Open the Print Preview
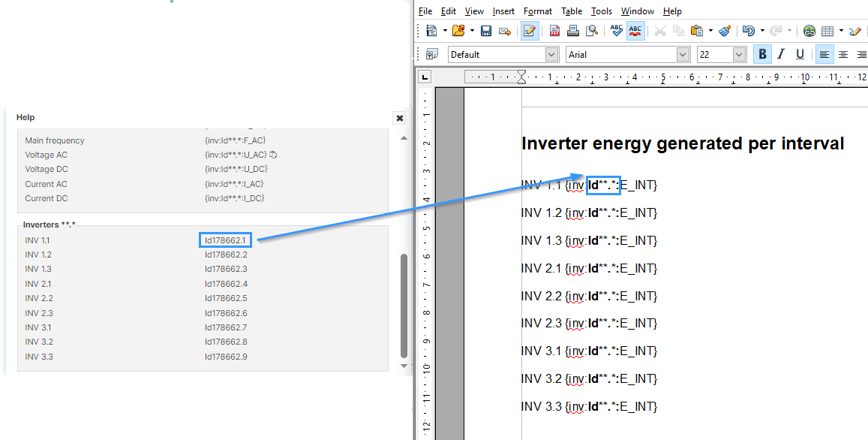Screen dimensions: 868x440 [591, 31]
